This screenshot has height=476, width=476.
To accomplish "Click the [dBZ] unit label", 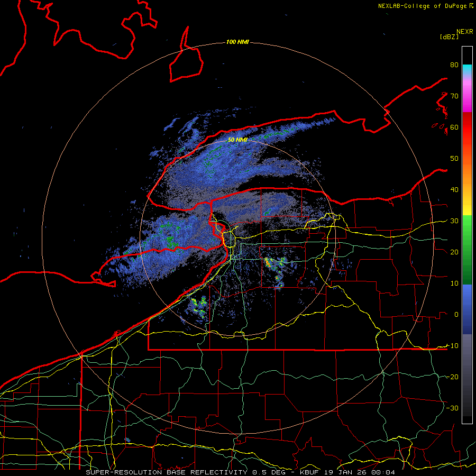I will pyautogui.click(x=449, y=36).
